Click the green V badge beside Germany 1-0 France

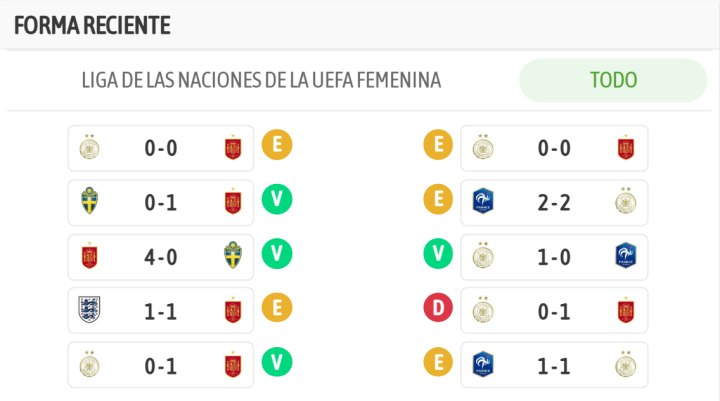click(x=437, y=255)
